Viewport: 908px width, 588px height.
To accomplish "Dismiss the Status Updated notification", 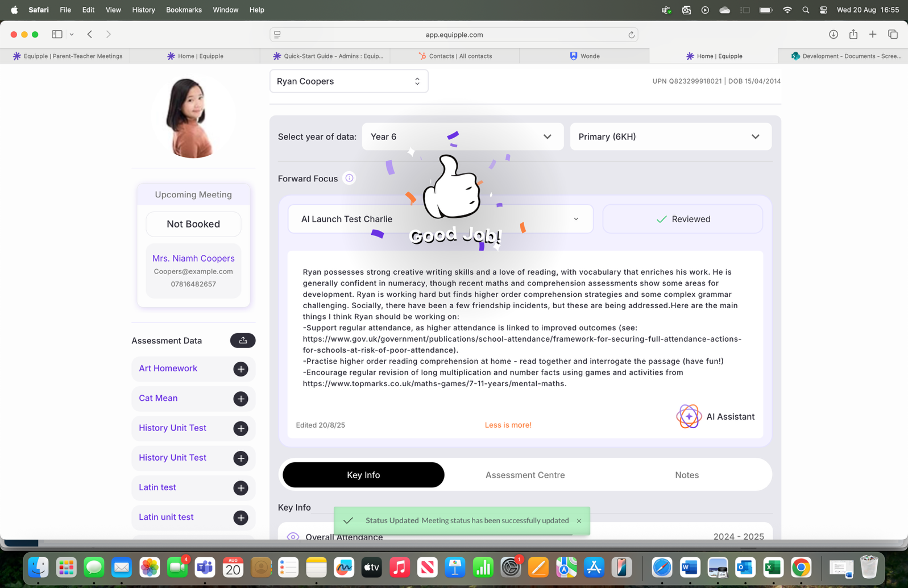I will [x=579, y=520].
